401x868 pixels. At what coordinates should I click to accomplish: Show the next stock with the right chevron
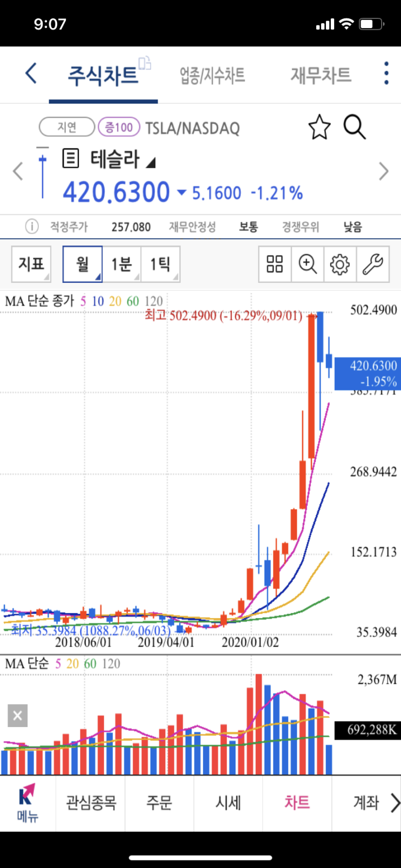[384, 172]
